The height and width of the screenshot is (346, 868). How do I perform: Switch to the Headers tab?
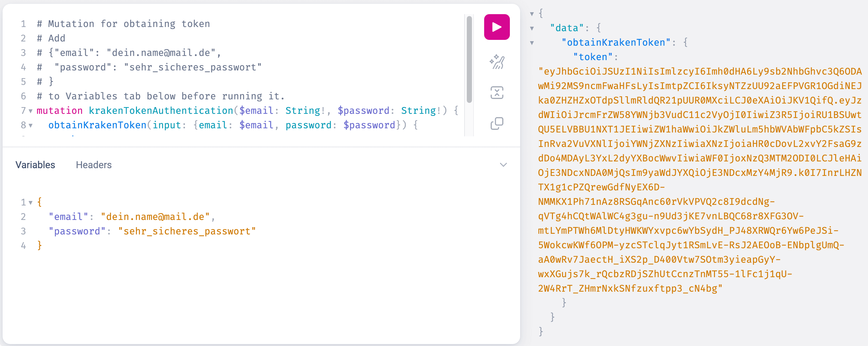[x=93, y=165]
